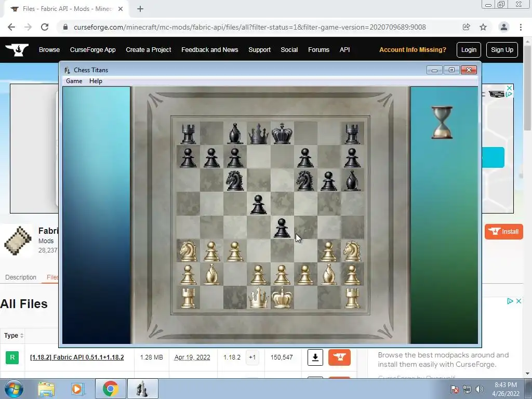Select the black knight on f6
The height and width of the screenshot is (399, 532).
tap(305, 180)
